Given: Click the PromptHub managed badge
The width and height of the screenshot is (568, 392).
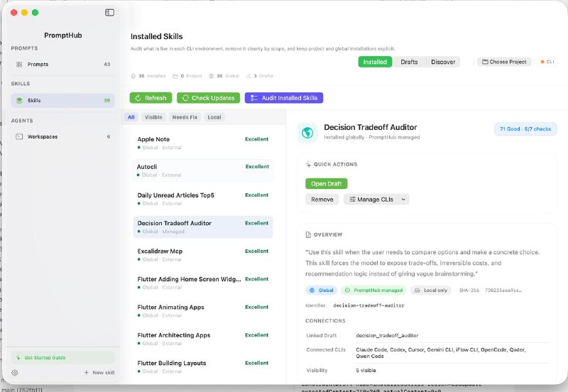Looking at the screenshot, I should point(374,290).
